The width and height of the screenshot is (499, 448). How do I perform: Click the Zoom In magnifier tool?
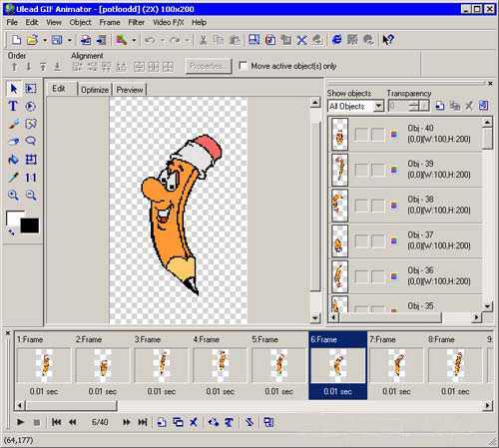(x=13, y=195)
